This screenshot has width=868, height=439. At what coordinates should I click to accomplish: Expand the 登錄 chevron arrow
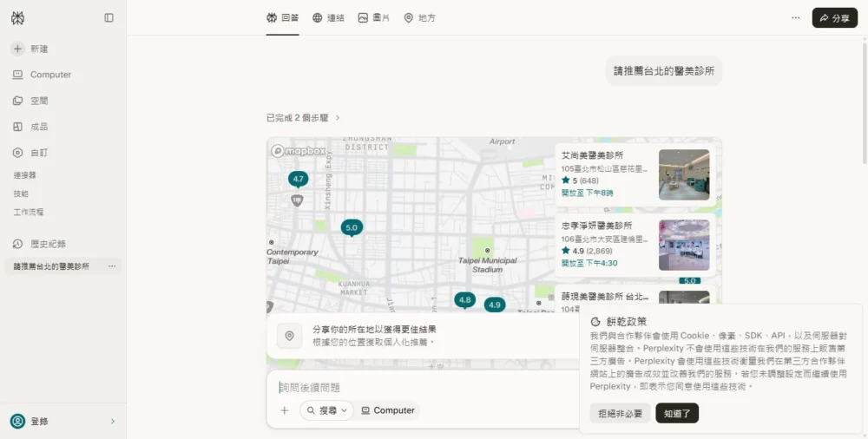(113, 422)
